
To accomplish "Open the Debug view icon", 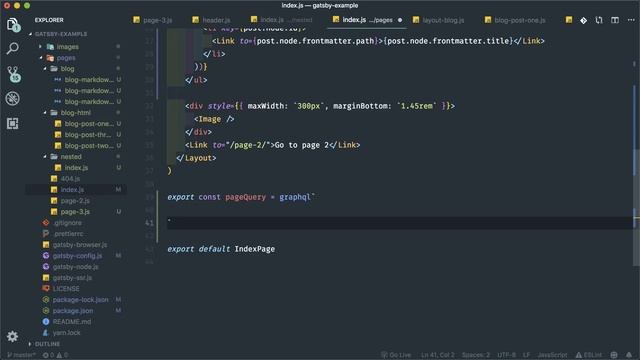I will pyautogui.click(x=13, y=98).
